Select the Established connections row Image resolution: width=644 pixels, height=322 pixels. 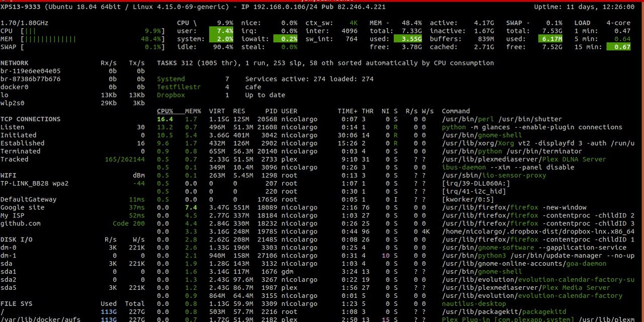point(72,143)
